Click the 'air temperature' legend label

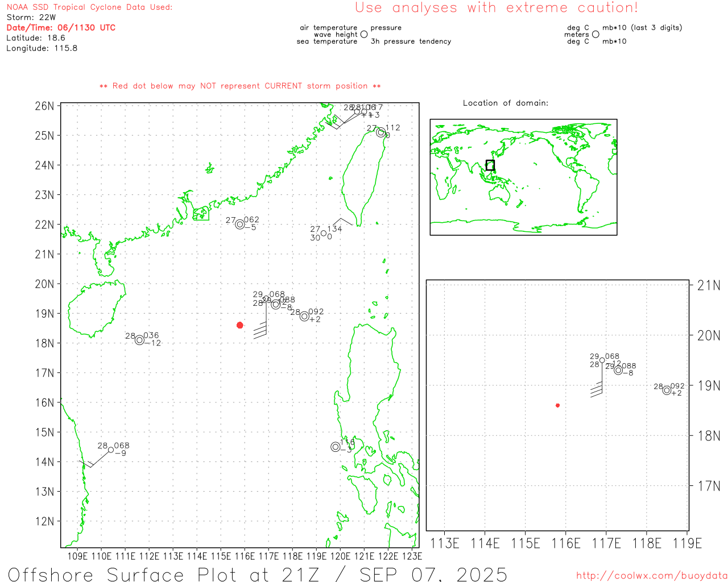coord(329,28)
